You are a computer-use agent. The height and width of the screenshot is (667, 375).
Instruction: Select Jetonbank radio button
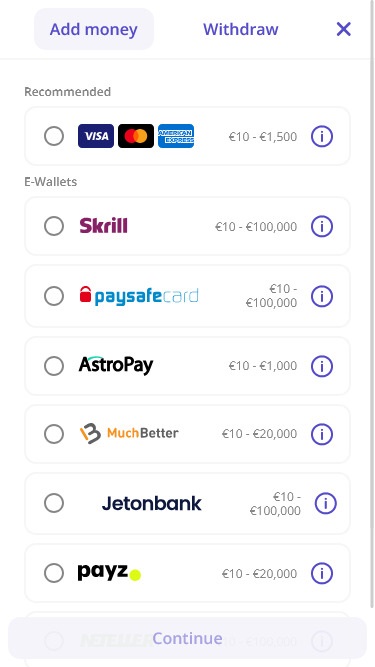click(54, 503)
